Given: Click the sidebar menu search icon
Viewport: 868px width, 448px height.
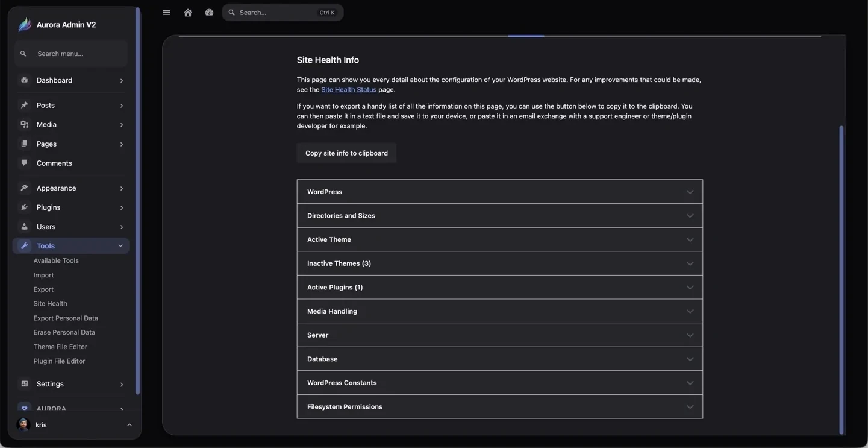Looking at the screenshot, I should coord(23,54).
